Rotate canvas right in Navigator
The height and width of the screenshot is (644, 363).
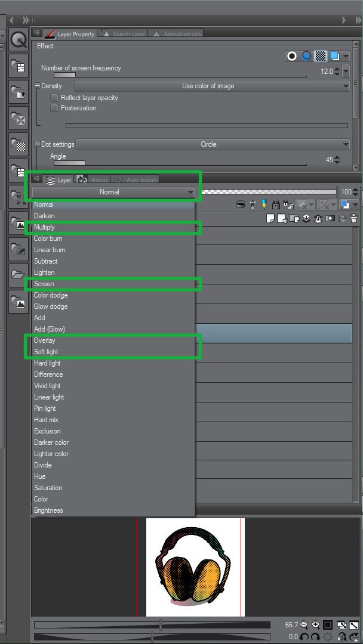pyautogui.click(x=316, y=637)
